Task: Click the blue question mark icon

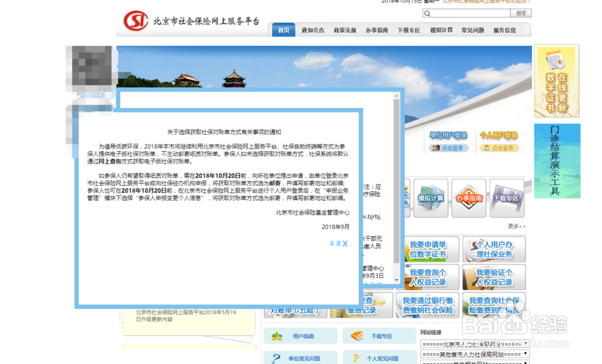Action: coord(276,359)
